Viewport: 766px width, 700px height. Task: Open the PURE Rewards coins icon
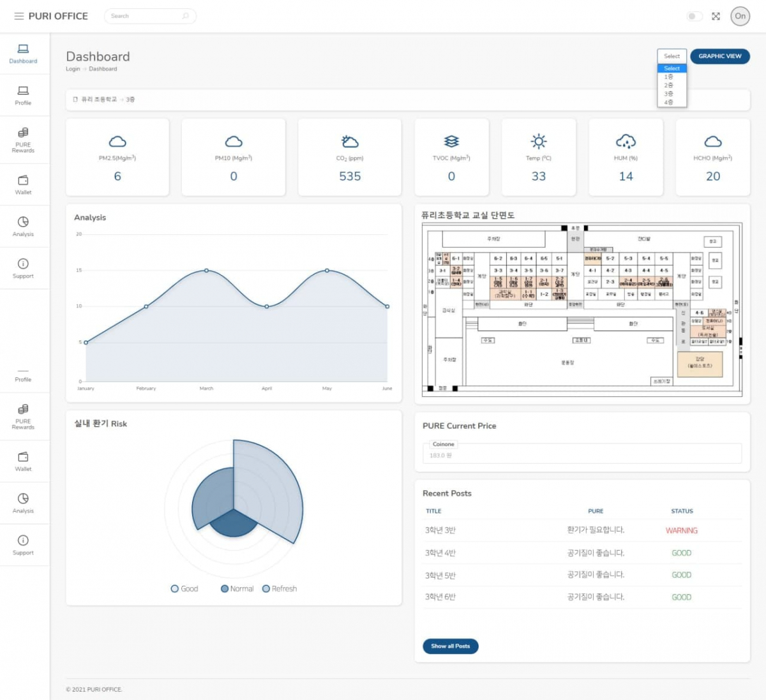[23, 133]
